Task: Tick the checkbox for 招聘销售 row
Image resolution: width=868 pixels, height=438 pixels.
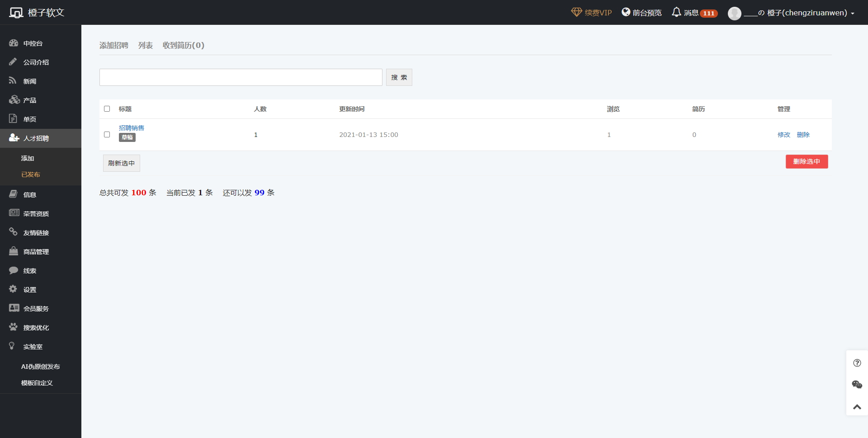Action: tap(107, 135)
